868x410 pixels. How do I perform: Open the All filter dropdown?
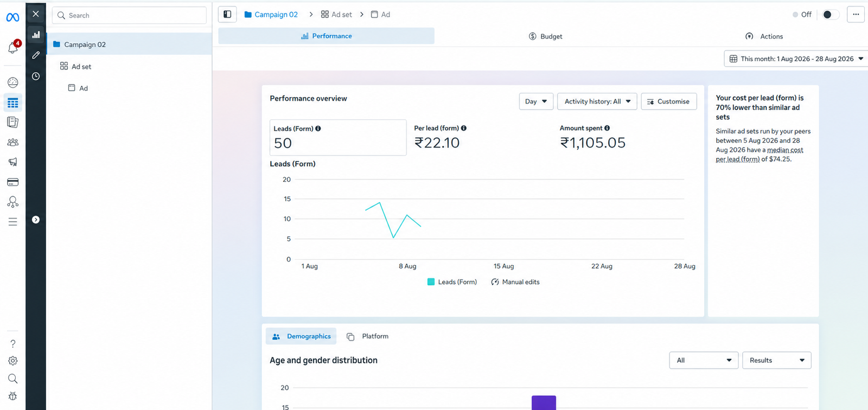[x=704, y=361]
